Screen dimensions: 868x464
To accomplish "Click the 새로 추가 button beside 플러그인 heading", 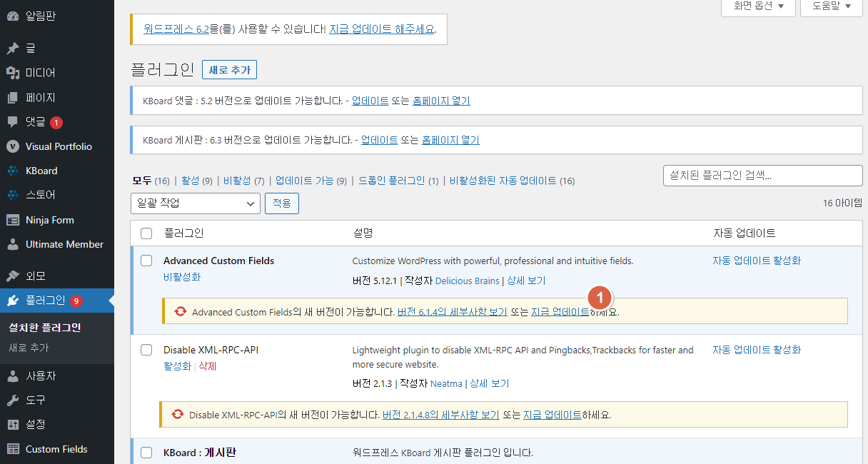I will coord(229,70).
